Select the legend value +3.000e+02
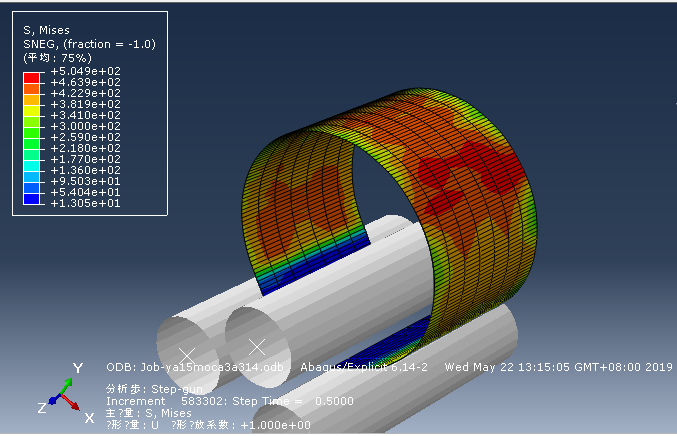Image resolution: width=677 pixels, height=436 pixels. [x=85, y=126]
